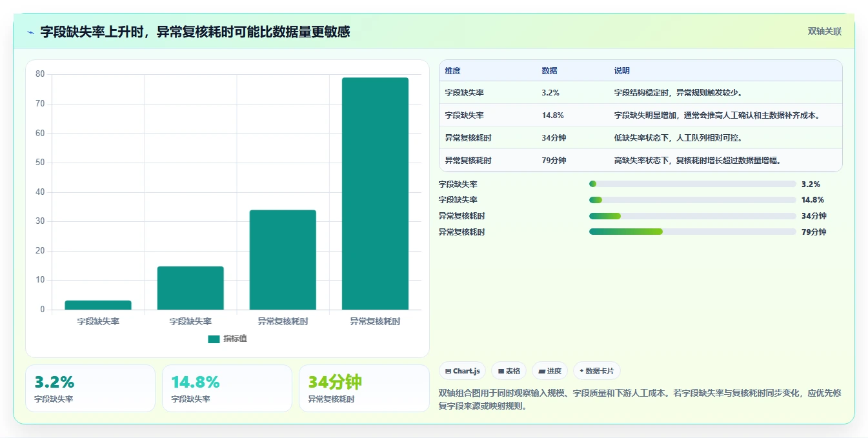Click the progress bar labeled 34分钟

[x=692, y=216]
